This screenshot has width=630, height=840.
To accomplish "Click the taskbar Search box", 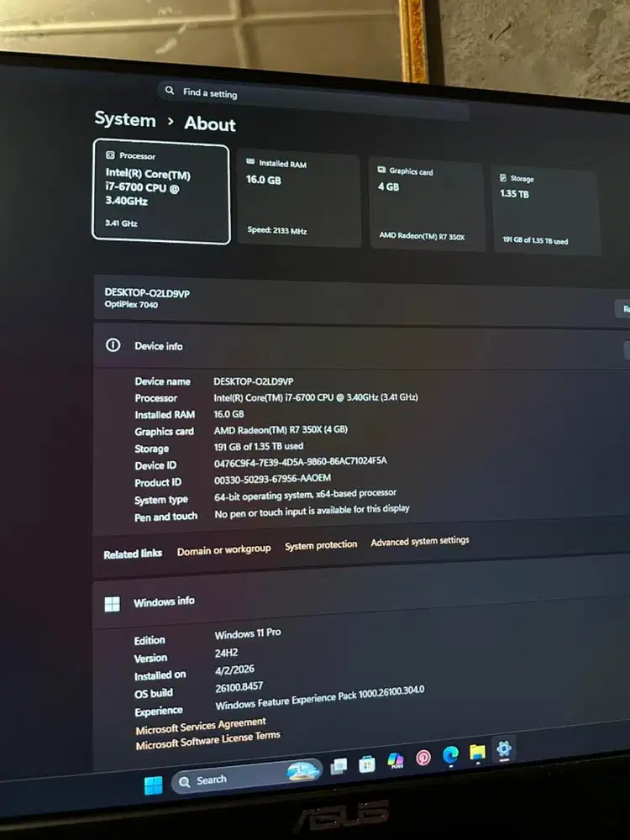I will (247, 777).
